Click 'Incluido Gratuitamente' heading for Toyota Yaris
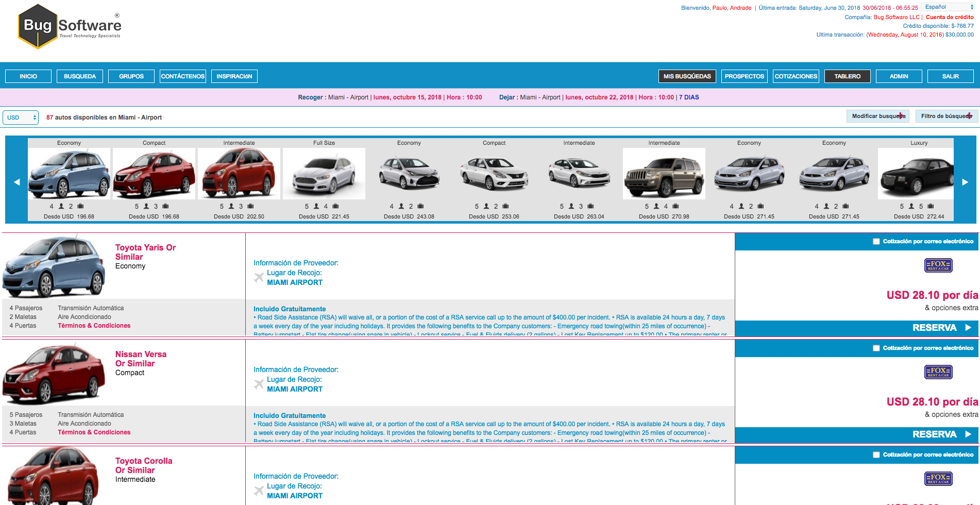 pos(290,309)
